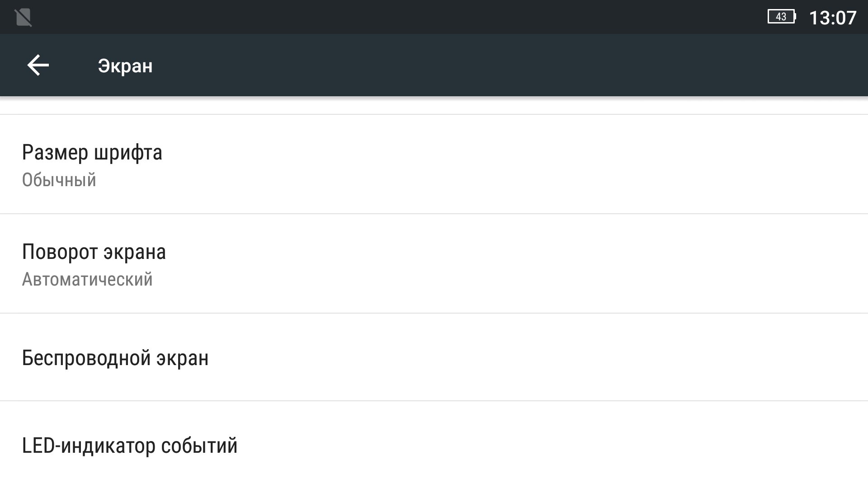The width and height of the screenshot is (868, 488).
Task: Tap the battery indicator showing 43
Action: pyautogui.click(x=782, y=17)
